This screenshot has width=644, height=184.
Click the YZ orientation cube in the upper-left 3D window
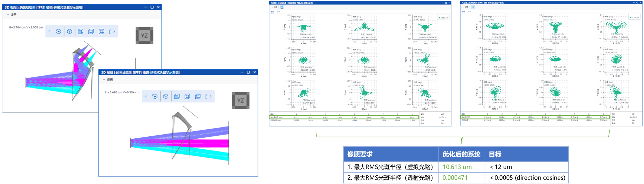tap(144, 35)
